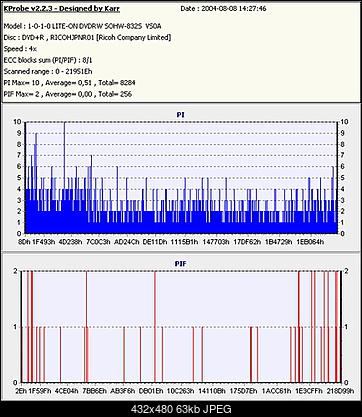Click the 'Speed : 4x' line
This screenshot has width=362, height=417.
click(x=20, y=49)
